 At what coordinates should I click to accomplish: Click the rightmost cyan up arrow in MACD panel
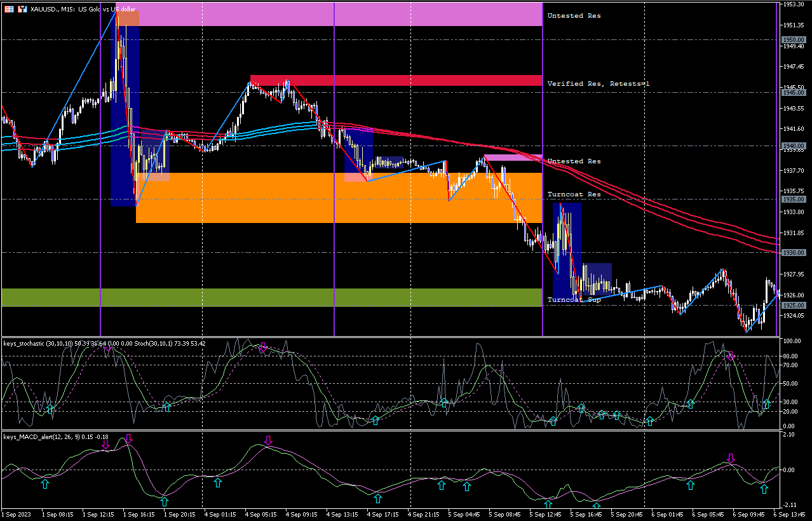pyautogui.click(x=764, y=489)
